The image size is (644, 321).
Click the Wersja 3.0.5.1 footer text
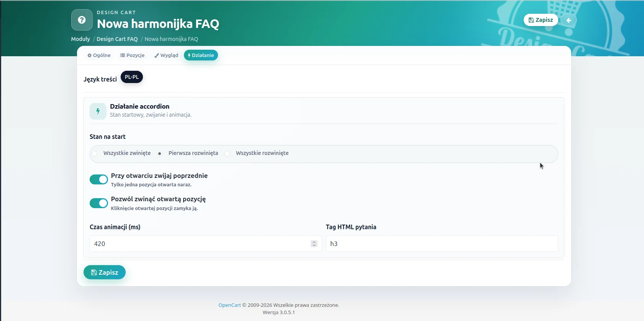279,312
